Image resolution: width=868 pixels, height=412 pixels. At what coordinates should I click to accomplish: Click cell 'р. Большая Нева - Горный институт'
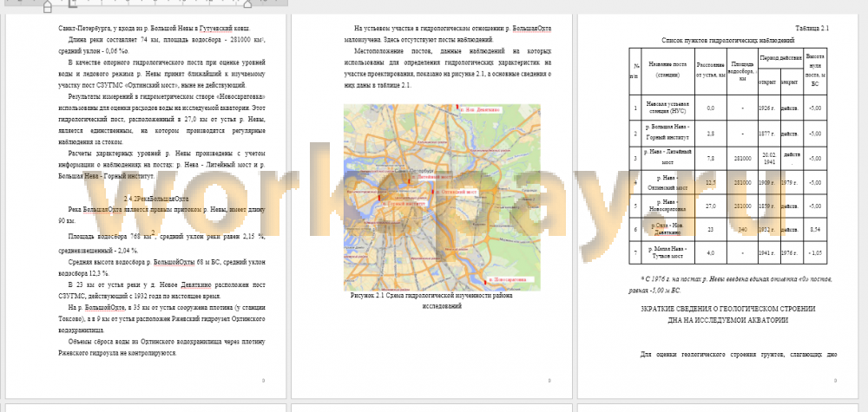tap(667, 134)
